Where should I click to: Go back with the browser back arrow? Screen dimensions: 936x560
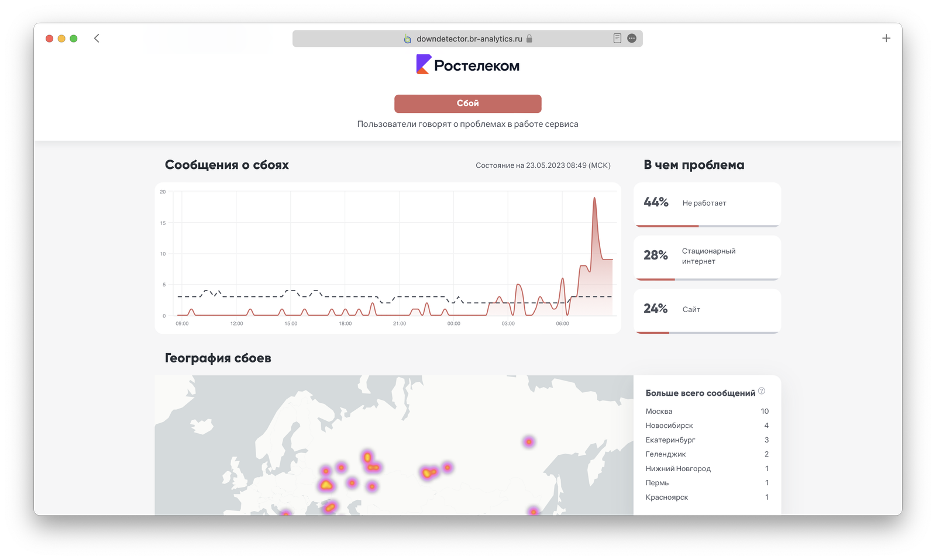tap(97, 39)
